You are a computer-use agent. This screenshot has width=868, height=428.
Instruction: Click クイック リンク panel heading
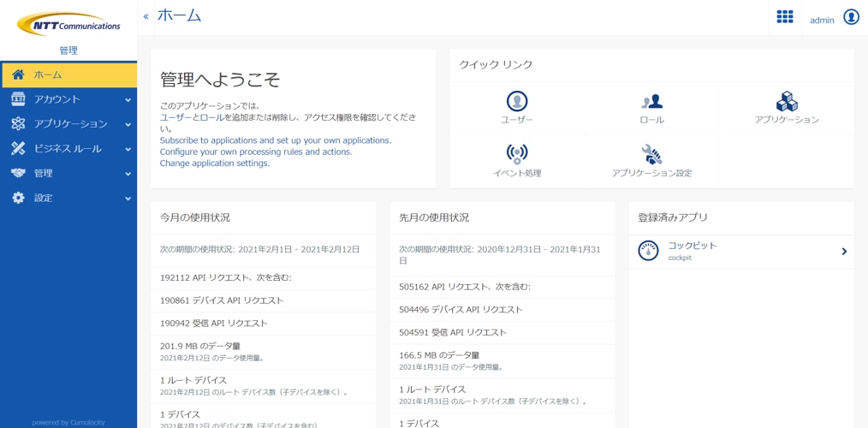pyautogui.click(x=496, y=65)
